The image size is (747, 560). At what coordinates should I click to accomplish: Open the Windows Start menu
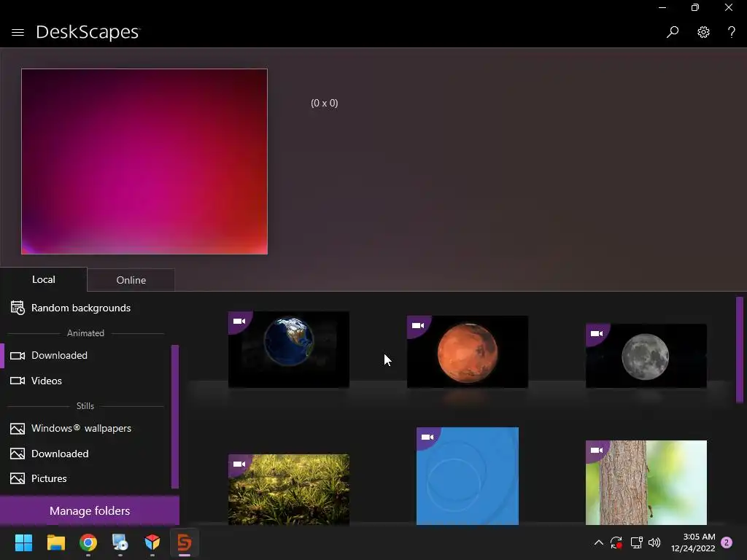(x=23, y=542)
